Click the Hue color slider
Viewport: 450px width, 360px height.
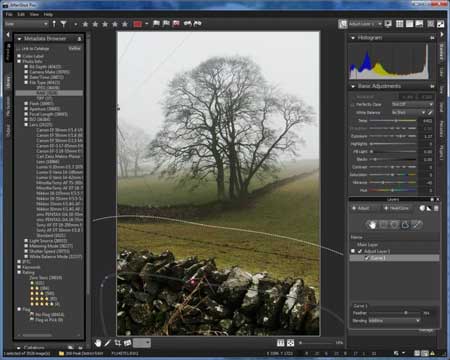coord(392,190)
